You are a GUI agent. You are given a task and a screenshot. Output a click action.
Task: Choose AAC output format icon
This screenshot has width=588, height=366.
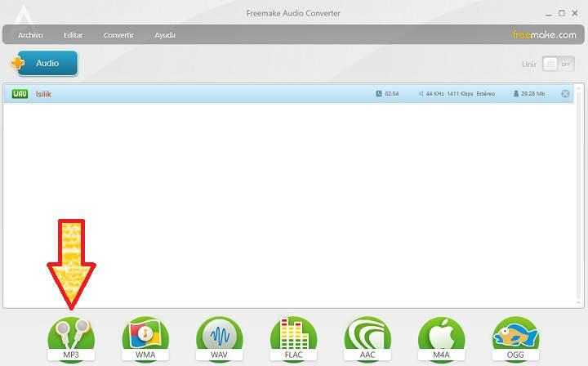click(x=367, y=337)
